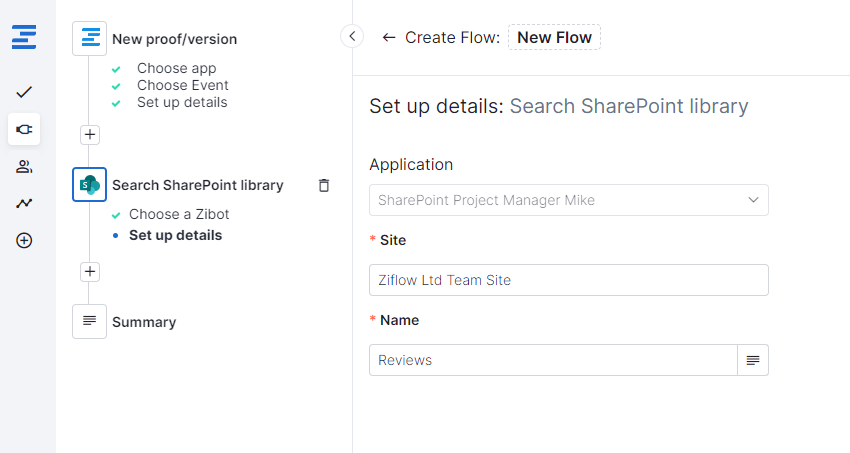Open the dynamic field picker beside Name

point(753,360)
